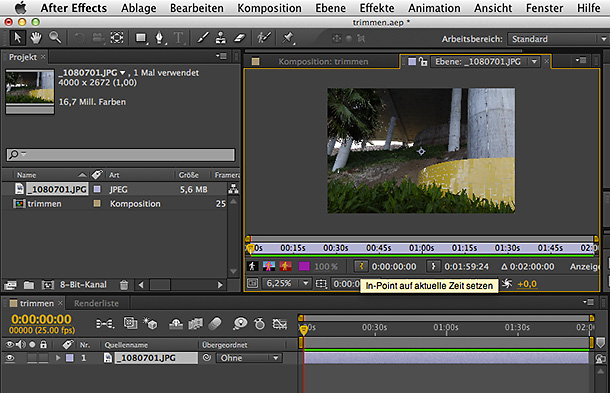610x393 pixels.
Task: Open the 6,25% magnification dropdown
Action: [x=287, y=283]
